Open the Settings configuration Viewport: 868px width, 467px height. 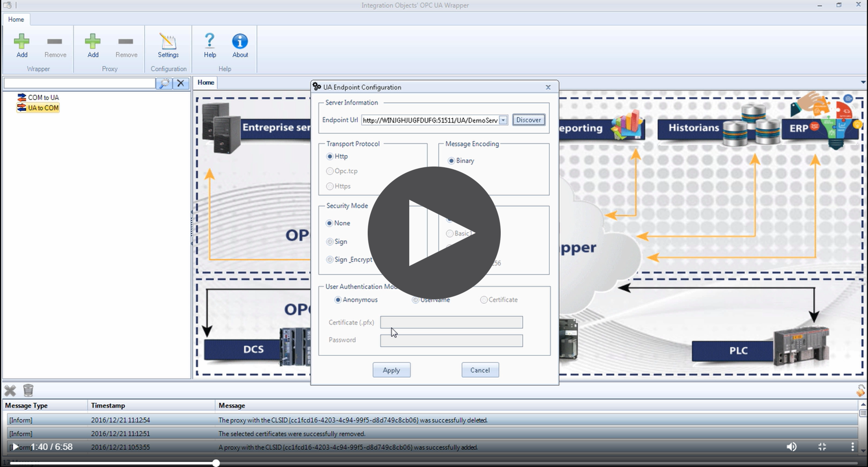pos(168,46)
